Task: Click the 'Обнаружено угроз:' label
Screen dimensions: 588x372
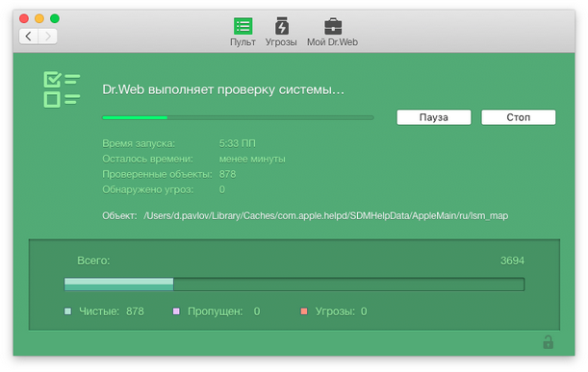Action: point(148,189)
